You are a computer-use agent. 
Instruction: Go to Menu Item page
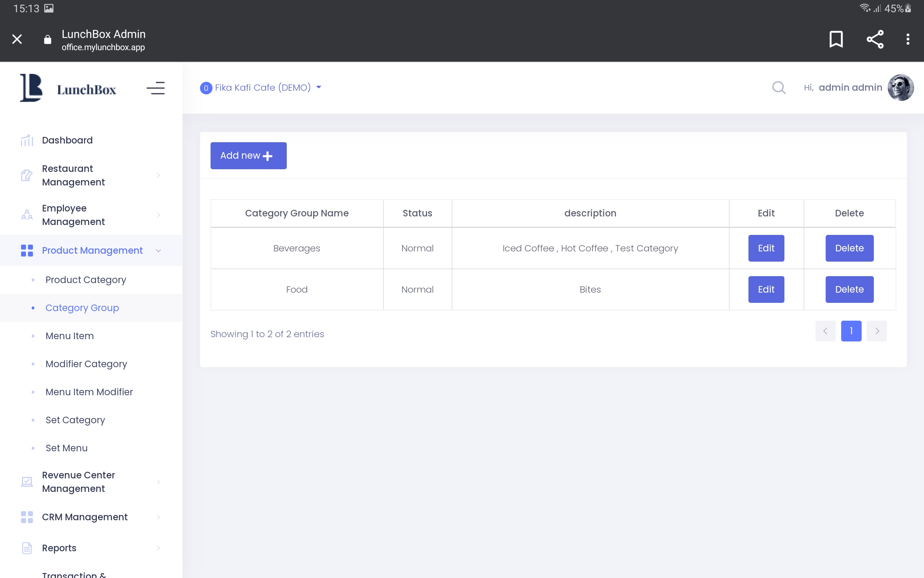[70, 336]
